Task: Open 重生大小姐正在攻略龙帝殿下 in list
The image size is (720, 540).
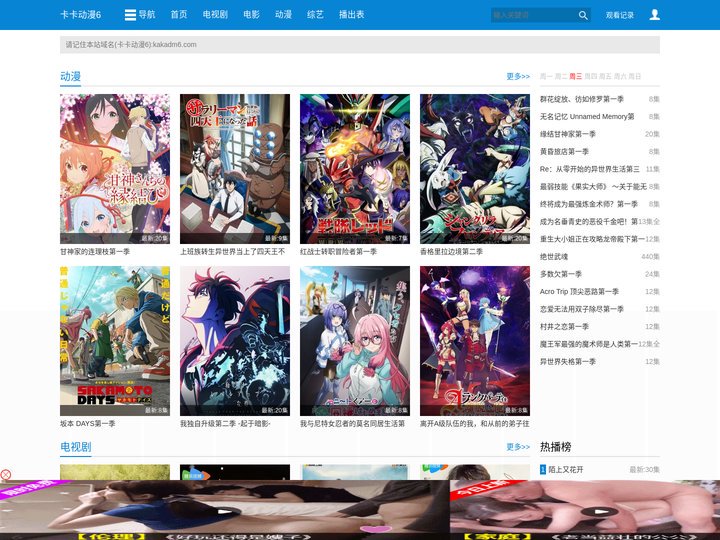Action: tap(592, 239)
